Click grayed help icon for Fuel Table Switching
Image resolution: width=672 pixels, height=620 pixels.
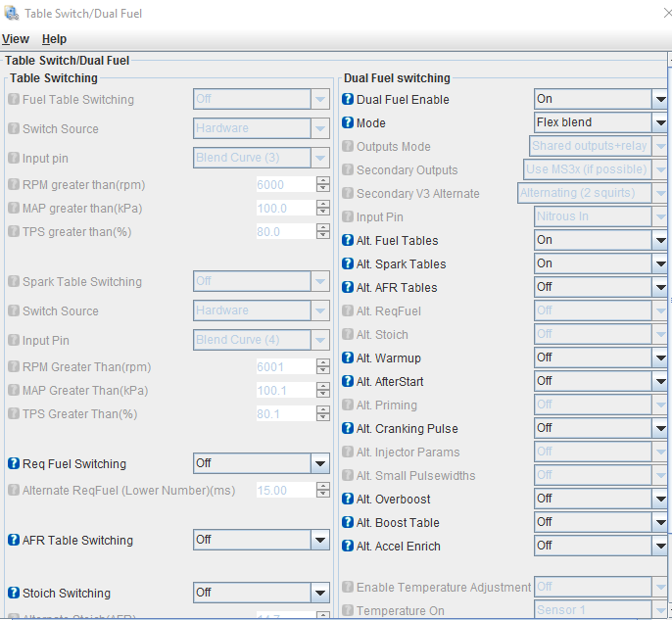(14, 99)
